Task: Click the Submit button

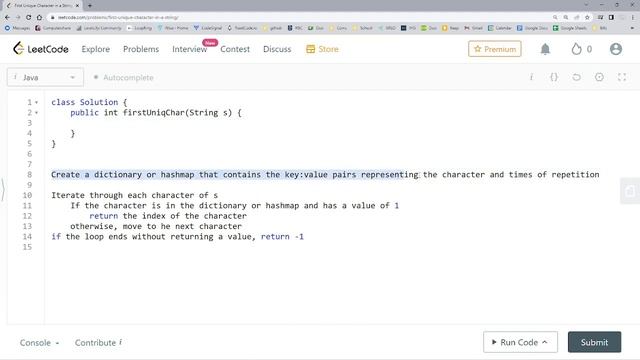Action: coord(594,342)
